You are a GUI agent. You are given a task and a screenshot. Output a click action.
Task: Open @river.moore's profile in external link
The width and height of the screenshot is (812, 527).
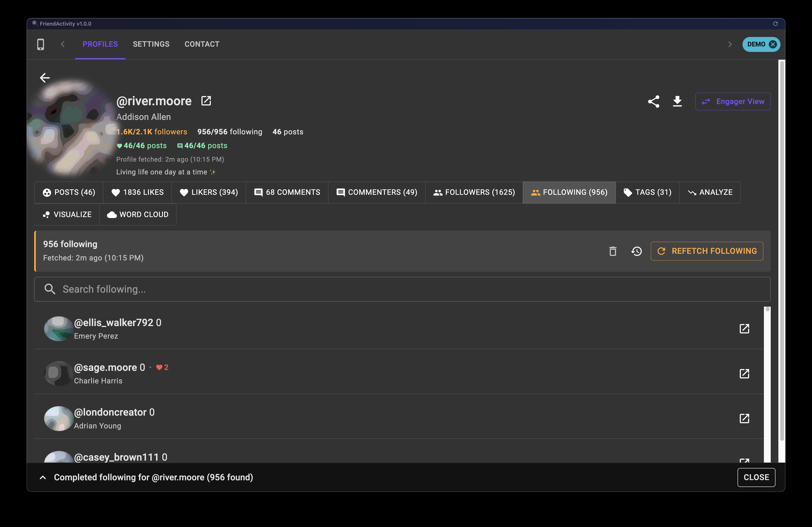tap(206, 101)
